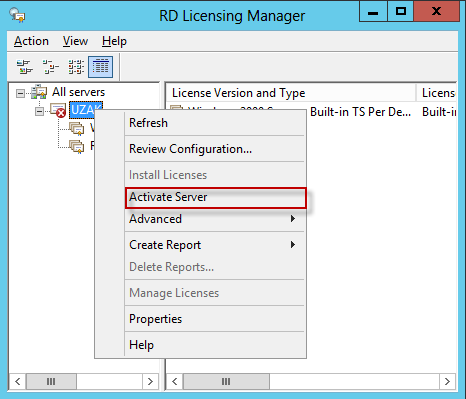
Task: Open the Help menu in menu bar
Action: pyautogui.click(x=114, y=41)
